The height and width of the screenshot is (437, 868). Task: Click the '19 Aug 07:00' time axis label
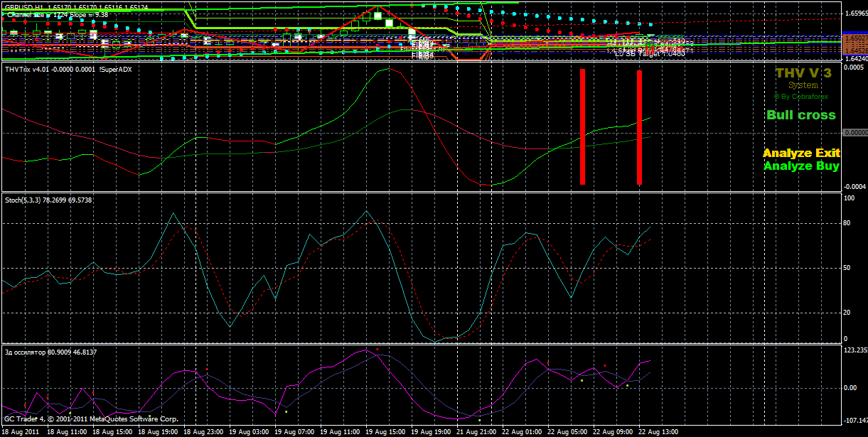(294, 431)
